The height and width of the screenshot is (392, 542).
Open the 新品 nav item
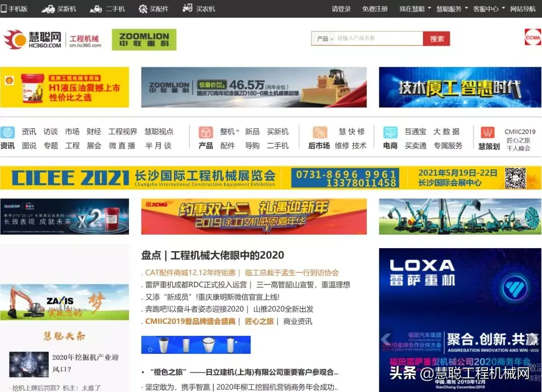[x=252, y=132]
